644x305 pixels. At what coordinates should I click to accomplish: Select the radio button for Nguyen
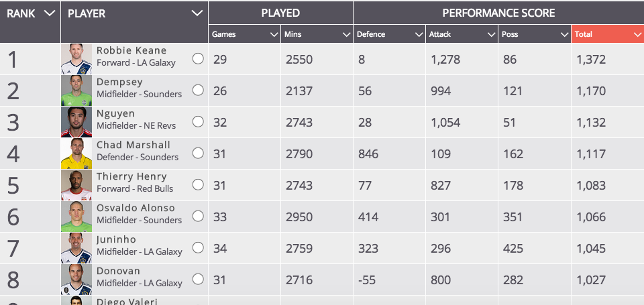tap(198, 122)
